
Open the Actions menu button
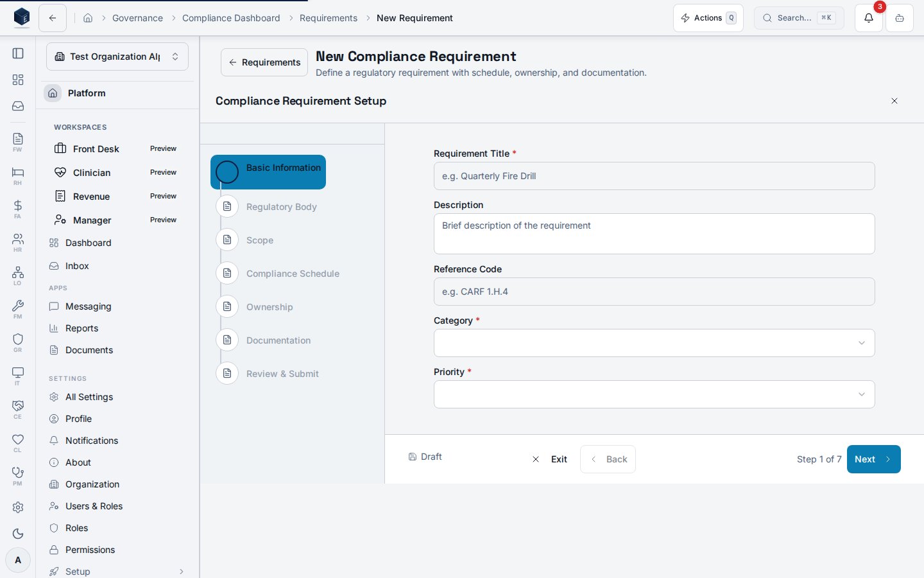click(x=708, y=18)
